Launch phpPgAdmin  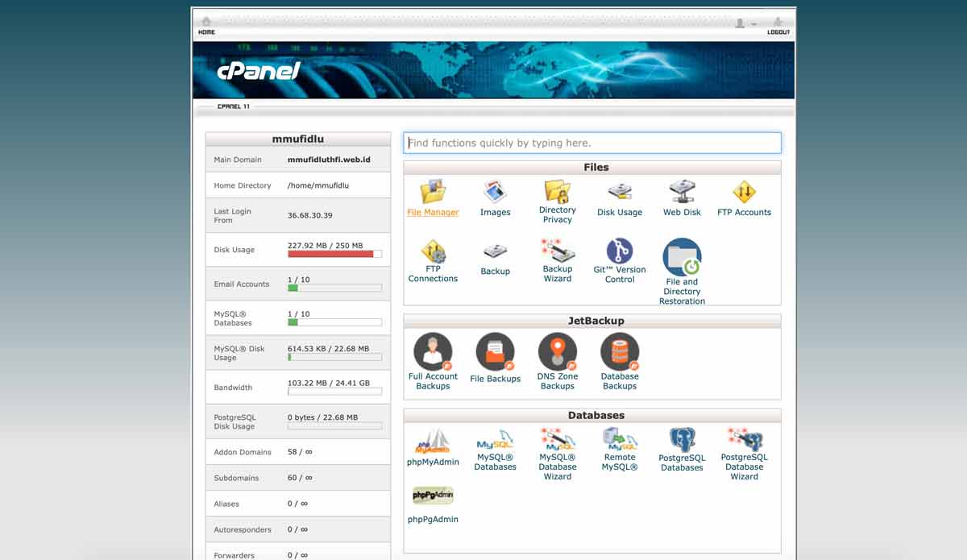(x=433, y=495)
